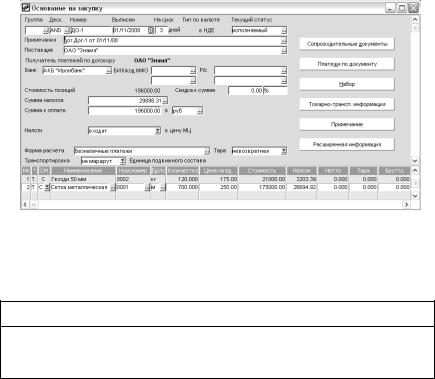Click the Наименование column header
Image resolution: width=435 pixels, height=379 pixels.
83,171
